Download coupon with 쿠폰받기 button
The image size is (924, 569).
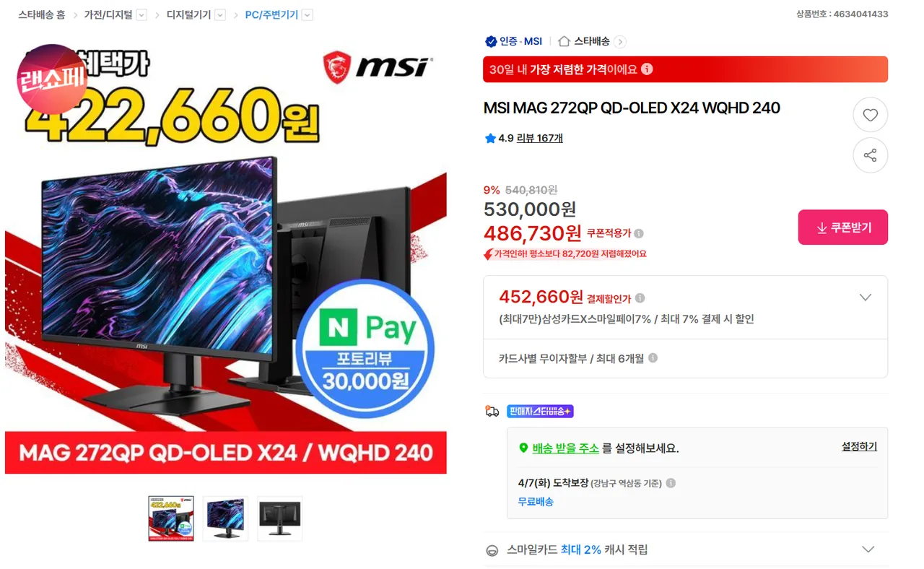pyautogui.click(x=843, y=227)
